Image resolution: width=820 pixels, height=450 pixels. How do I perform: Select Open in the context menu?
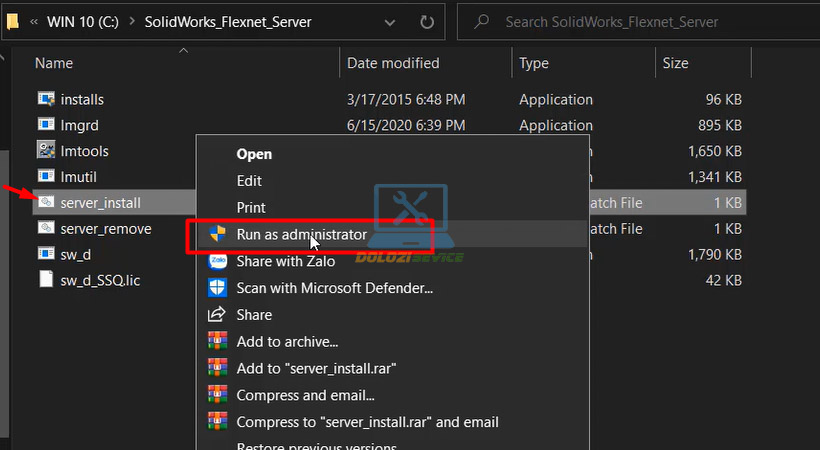[254, 154]
